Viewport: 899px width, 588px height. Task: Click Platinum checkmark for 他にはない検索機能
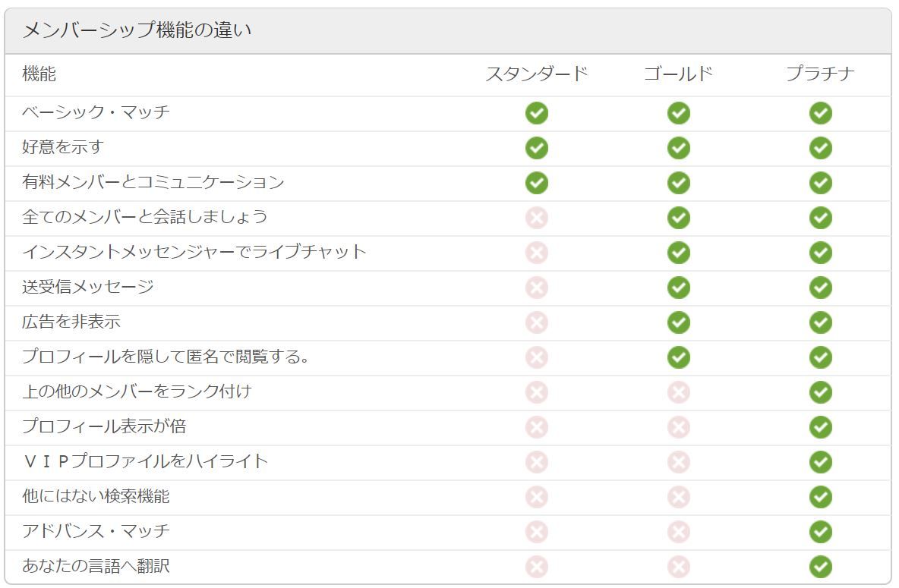click(820, 497)
